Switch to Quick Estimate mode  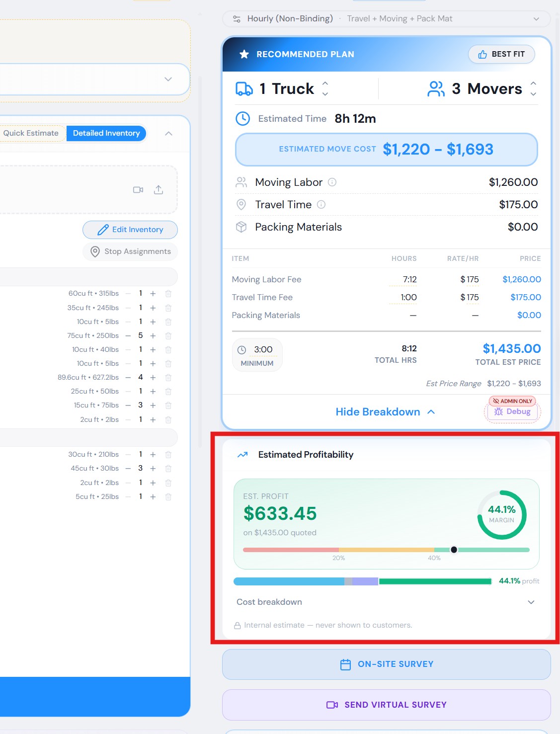click(x=31, y=133)
